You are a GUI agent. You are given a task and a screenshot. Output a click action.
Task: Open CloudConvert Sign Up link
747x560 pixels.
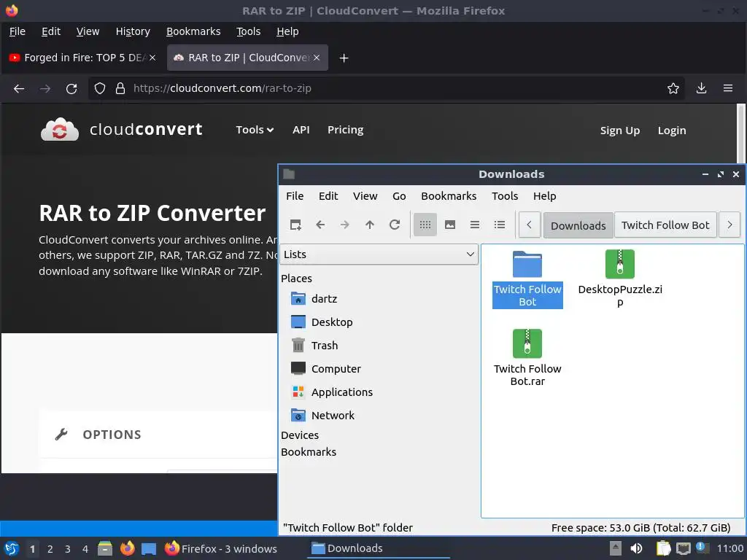(x=620, y=131)
